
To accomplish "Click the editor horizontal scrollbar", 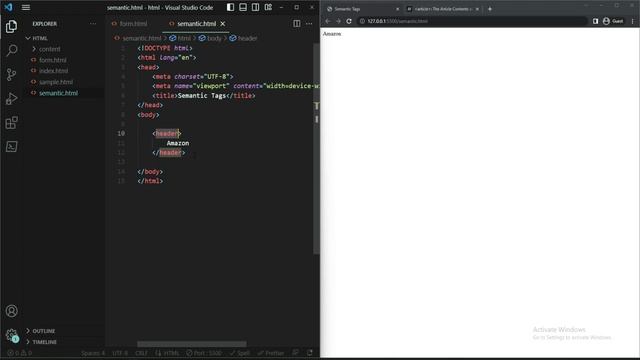I will coord(192,344).
